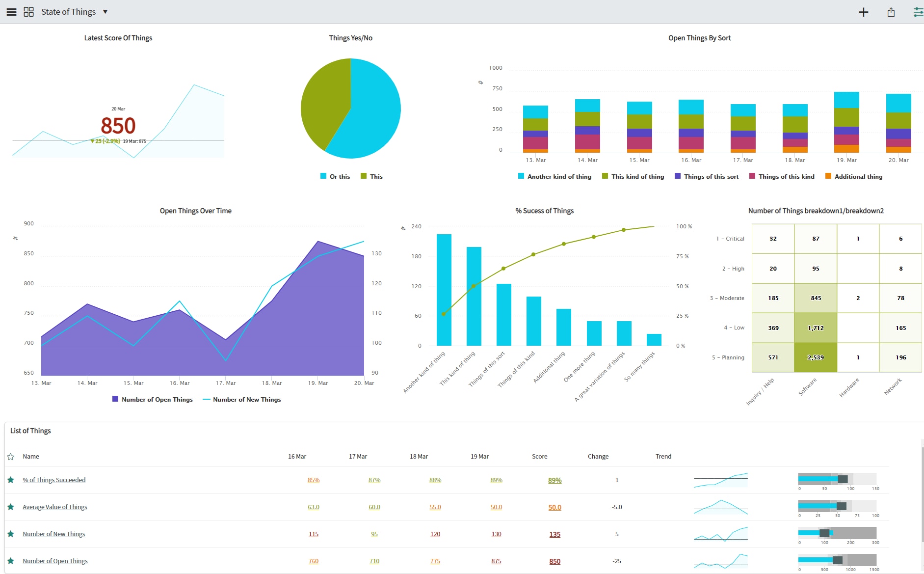The image size is (924, 574).
Task: Open the hamburger navigation menu
Action: click(x=11, y=11)
